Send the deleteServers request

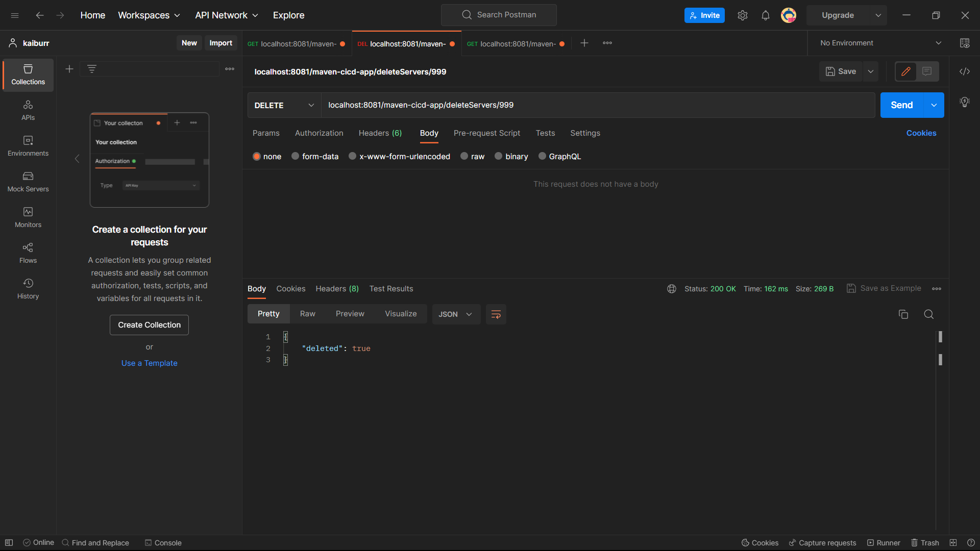coord(901,105)
